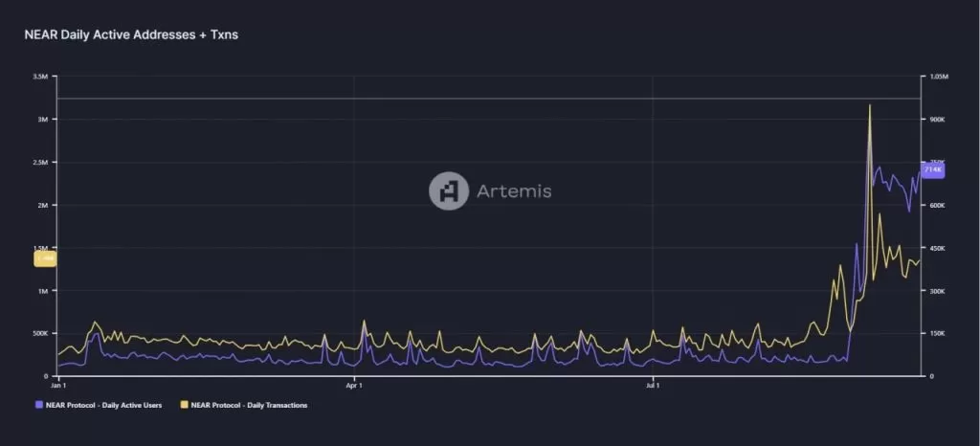Viewport: 980px width, 446px height.
Task: Select the purple 714K value tag
Action: click(x=932, y=169)
